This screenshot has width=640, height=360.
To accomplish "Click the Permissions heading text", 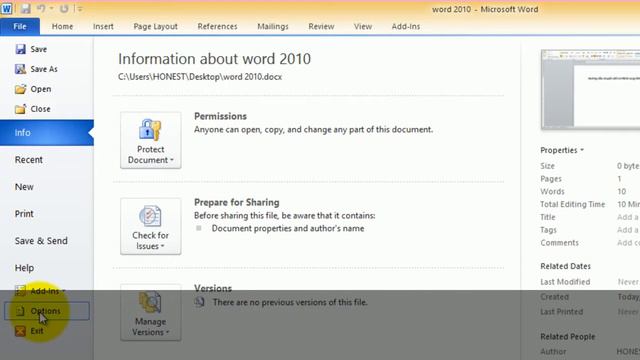I will point(220,116).
